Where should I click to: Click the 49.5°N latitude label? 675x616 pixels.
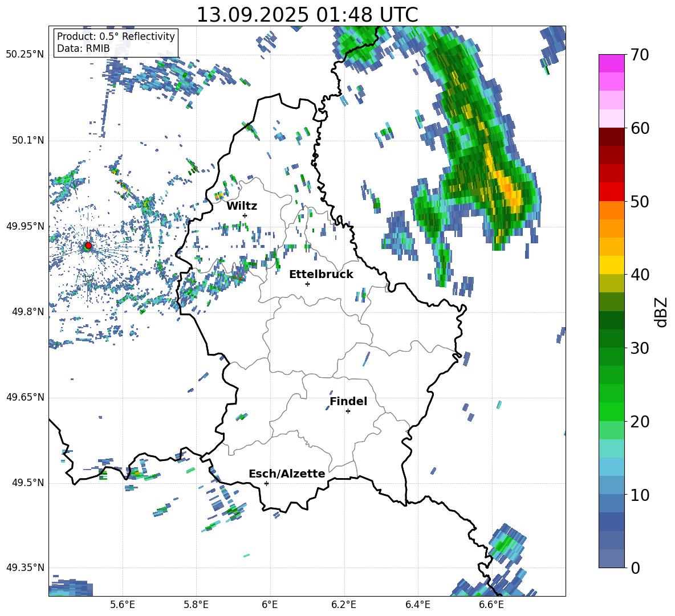pyautogui.click(x=27, y=483)
